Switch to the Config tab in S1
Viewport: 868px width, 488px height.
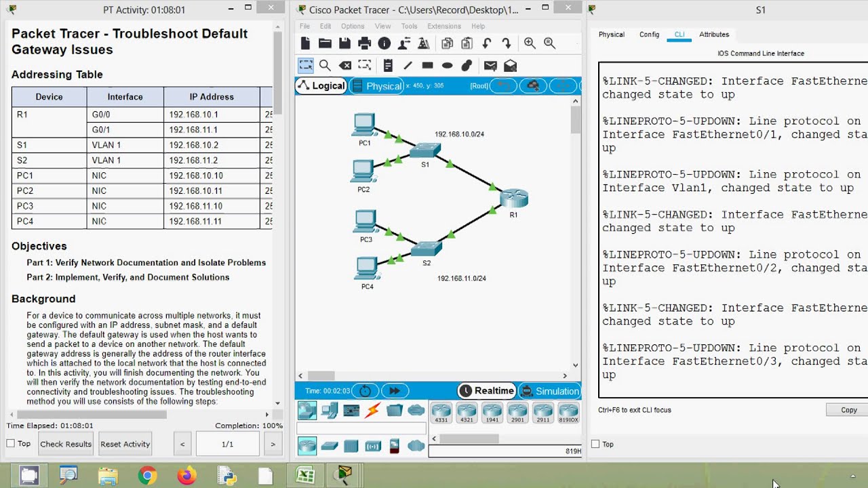click(x=649, y=35)
